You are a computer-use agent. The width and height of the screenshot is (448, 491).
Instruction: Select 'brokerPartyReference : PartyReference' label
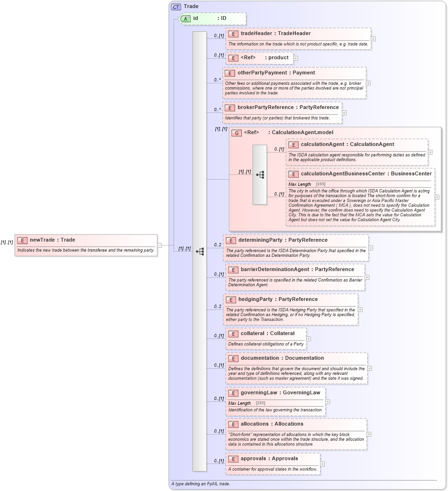tap(288, 107)
